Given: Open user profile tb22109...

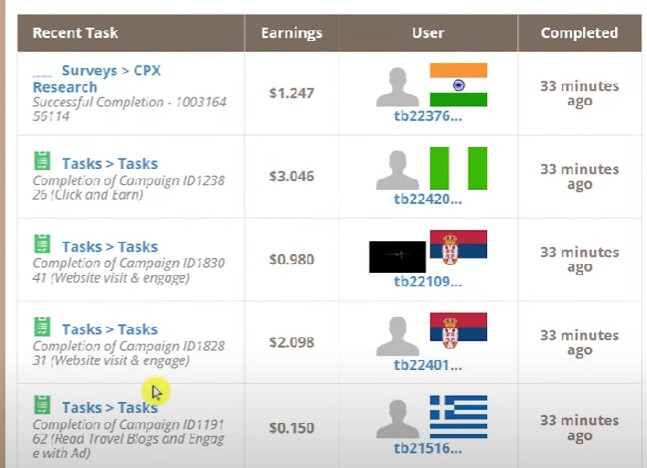Looking at the screenshot, I should tap(428, 281).
